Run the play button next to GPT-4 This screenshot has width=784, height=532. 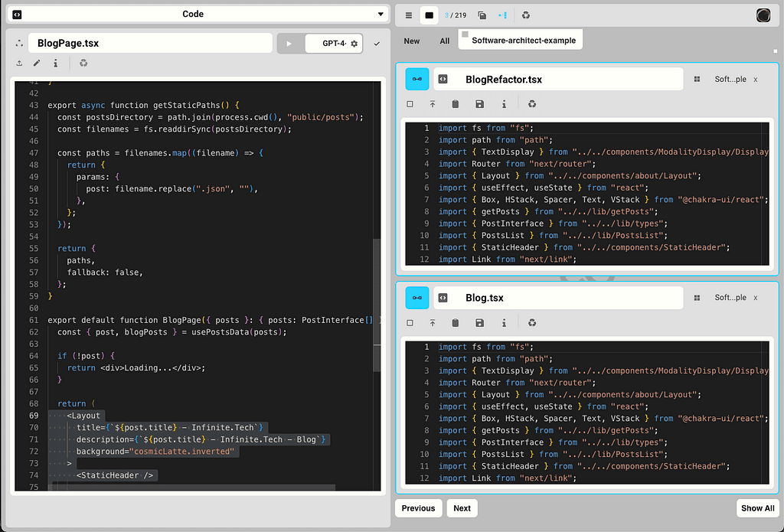(289, 44)
